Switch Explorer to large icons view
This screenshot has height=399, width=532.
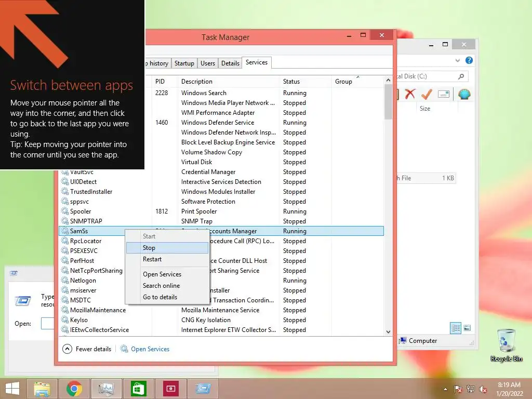click(467, 328)
